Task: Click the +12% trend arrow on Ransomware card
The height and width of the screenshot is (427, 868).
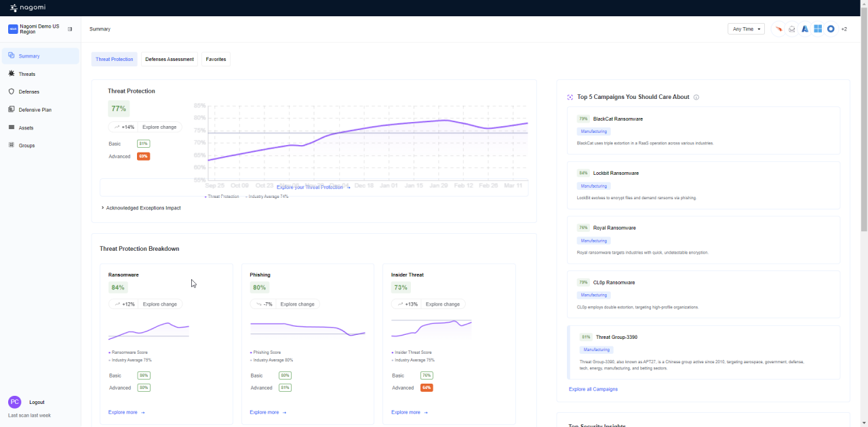Action: click(117, 304)
